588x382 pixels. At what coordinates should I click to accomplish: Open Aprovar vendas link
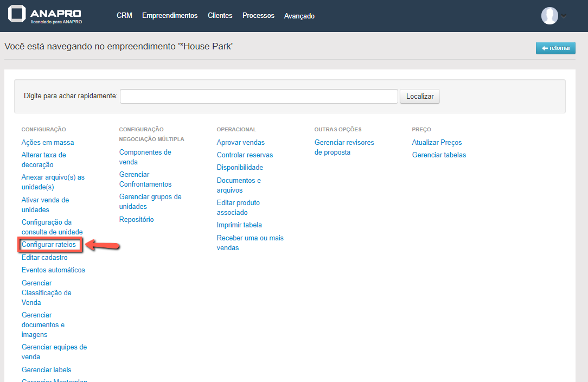click(x=240, y=143)
